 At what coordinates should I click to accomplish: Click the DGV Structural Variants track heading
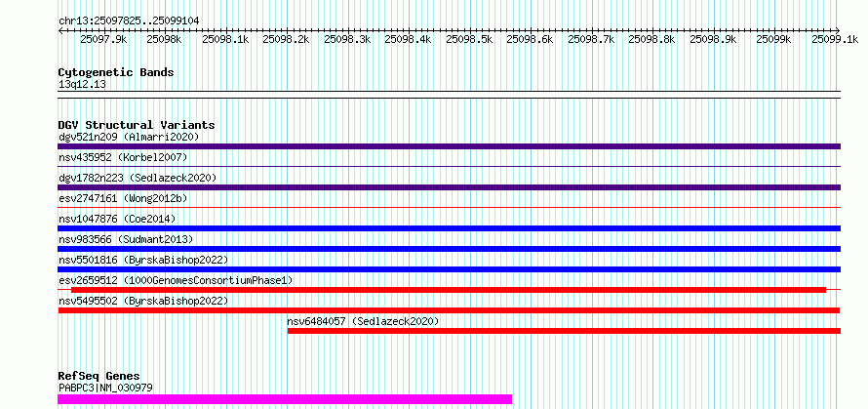137,125
